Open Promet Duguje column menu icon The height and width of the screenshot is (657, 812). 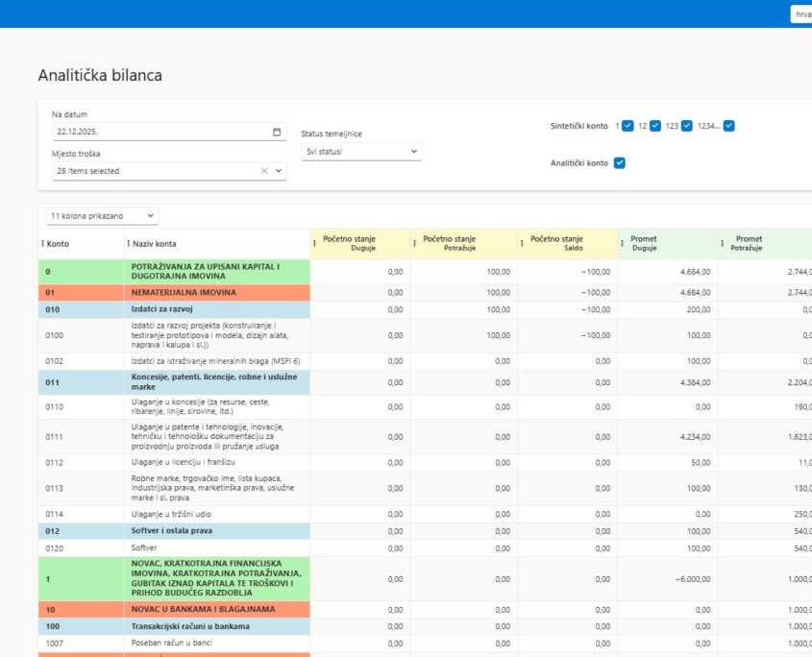point(623,244)
